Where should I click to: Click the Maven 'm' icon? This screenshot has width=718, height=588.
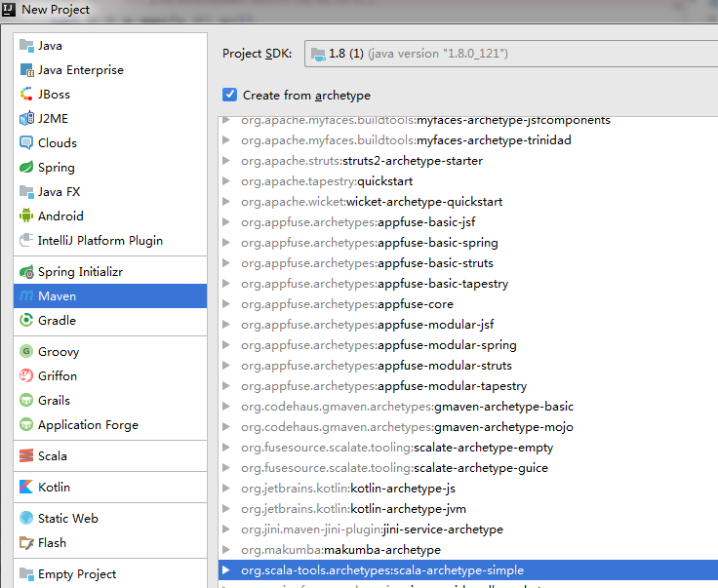coord(26,296)
